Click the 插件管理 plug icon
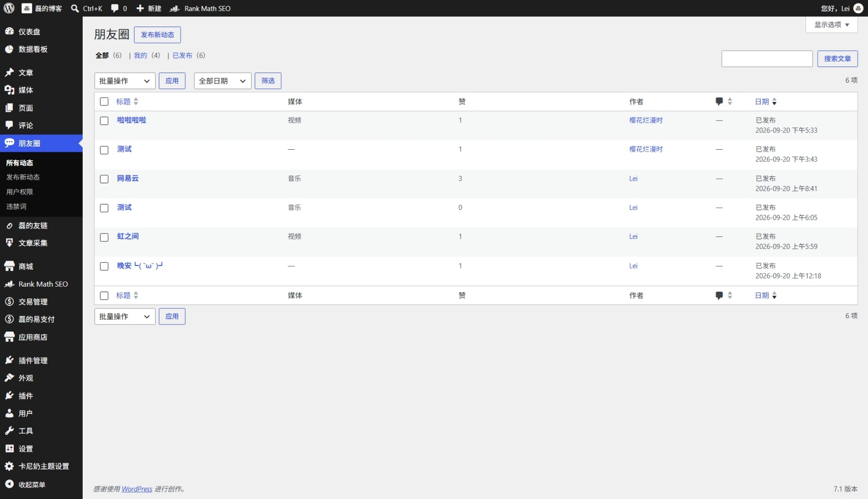The width and height of the screenshot is (868, 499). coord(9,360)
